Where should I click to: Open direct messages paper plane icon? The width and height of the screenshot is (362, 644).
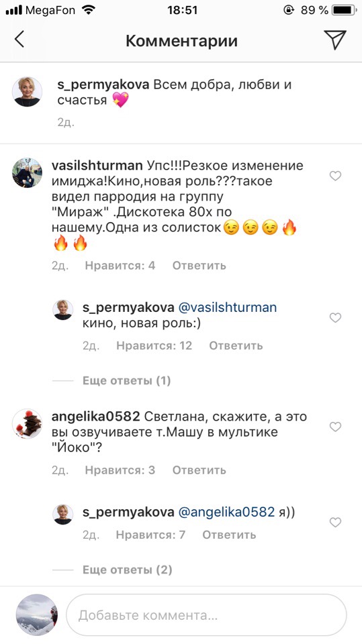tap(335, 40)
